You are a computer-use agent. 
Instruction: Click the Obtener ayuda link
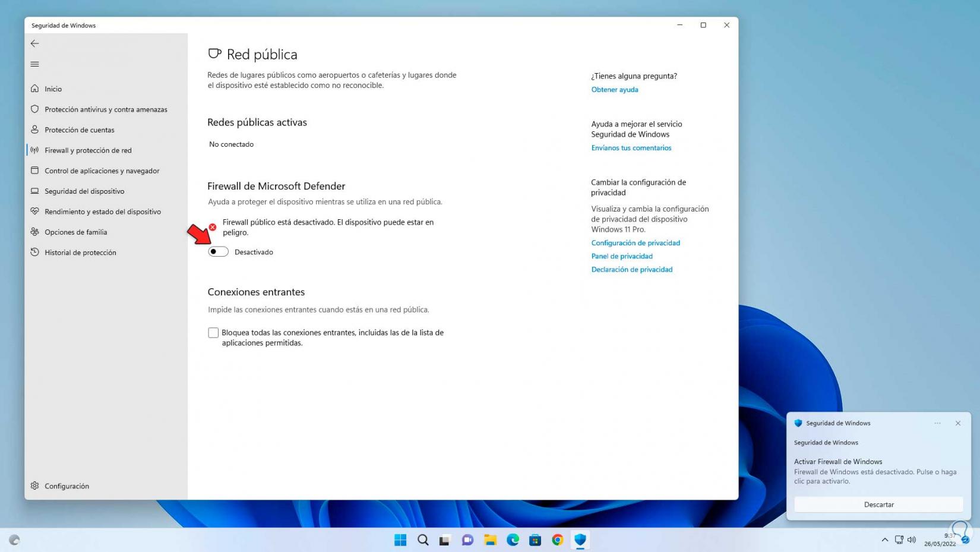click(x=615, y=90)
